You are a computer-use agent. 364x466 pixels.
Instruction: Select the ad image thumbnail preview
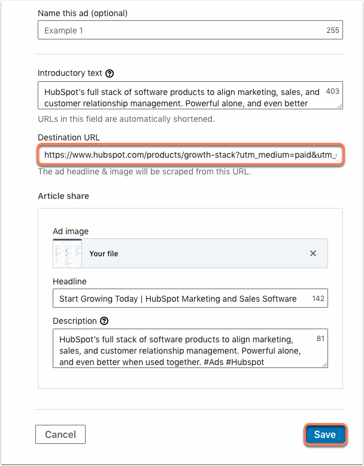click(67, 253)
